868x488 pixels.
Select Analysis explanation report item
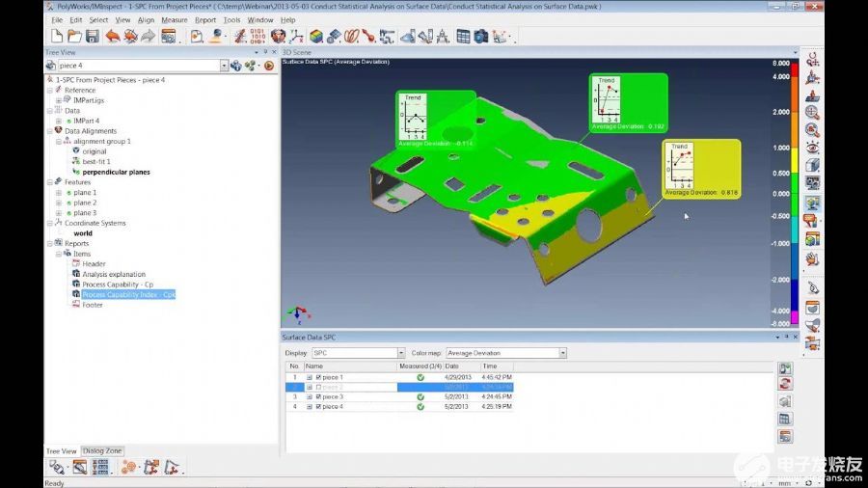coord(114,275)
